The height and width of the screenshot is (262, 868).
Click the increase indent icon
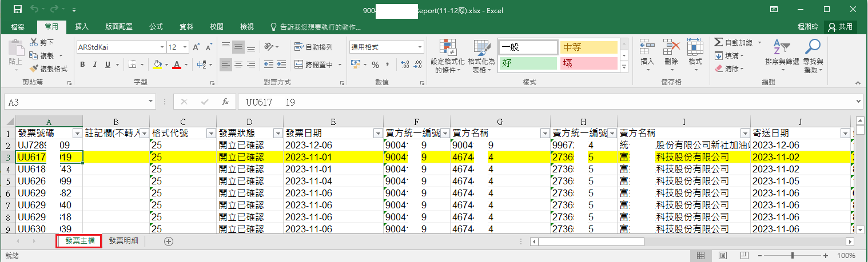(x=280, y=65)
